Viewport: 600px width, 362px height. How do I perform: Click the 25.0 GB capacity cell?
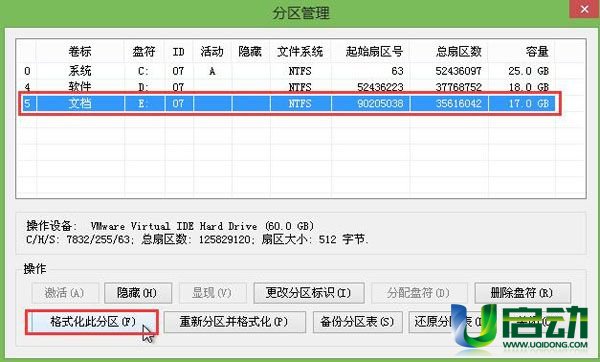click(528, 71)
